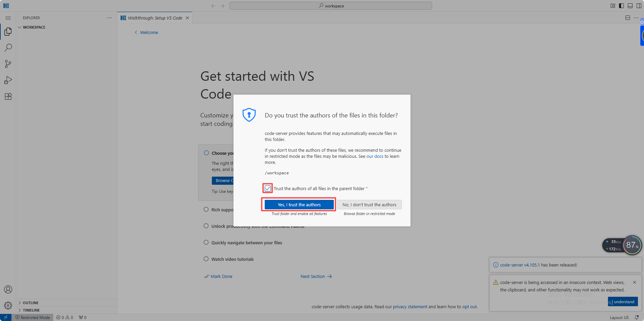Open the application hamburger menu
The width and height of the screenshot is (644, 321).
pyautogui.click(x=8, y=18)
